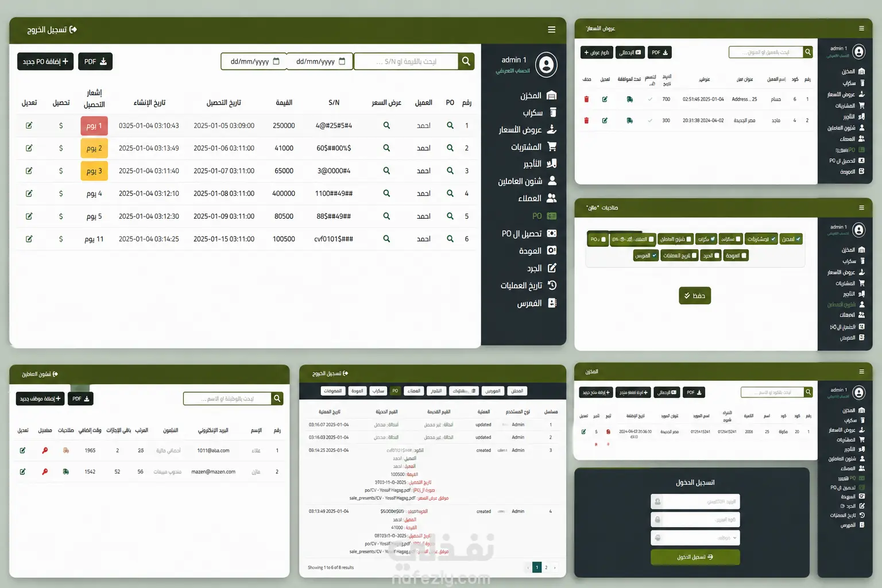Click the add new PO button

click(x=45, y=61)
